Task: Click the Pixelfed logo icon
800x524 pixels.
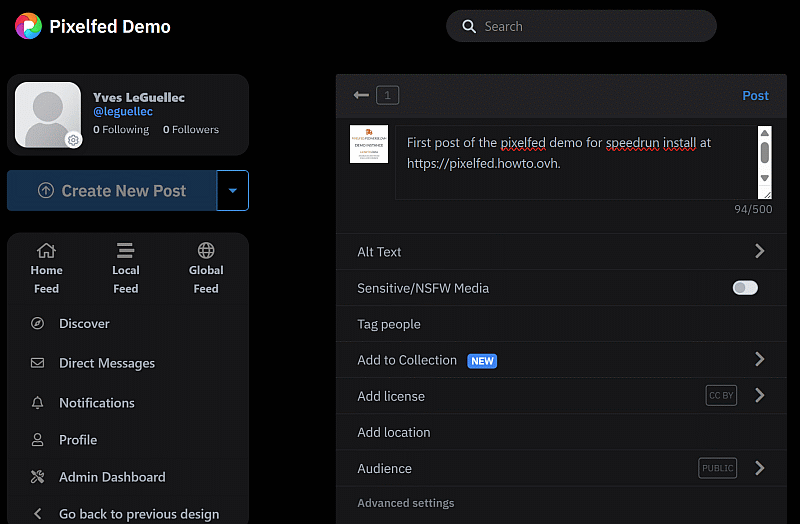Action: pos(28,26)
